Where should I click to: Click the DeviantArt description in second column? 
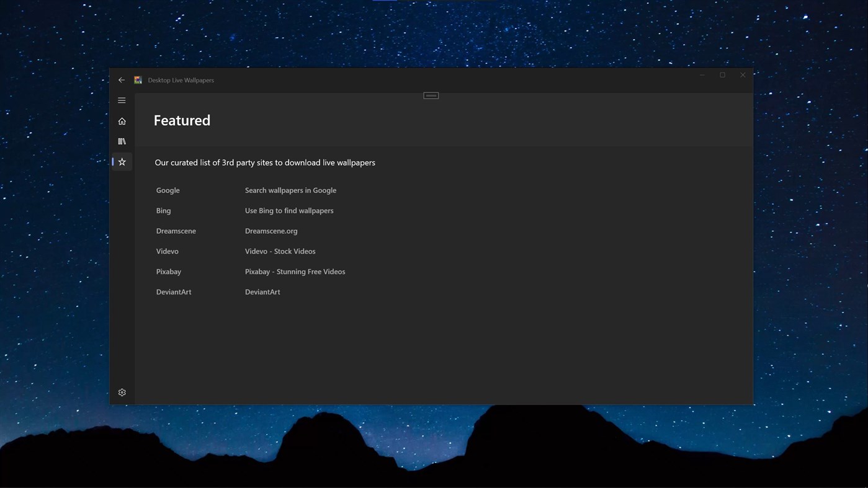[x=262, y=292]
